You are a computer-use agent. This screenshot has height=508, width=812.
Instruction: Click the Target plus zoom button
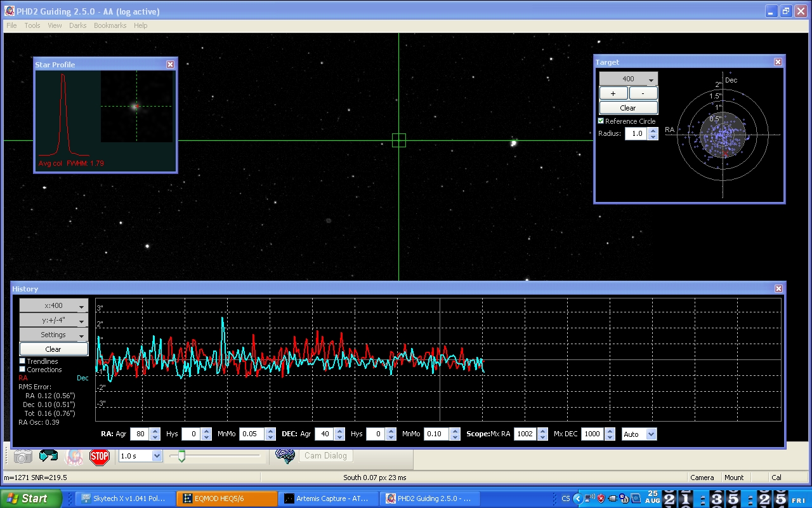(x=613, y=93)
